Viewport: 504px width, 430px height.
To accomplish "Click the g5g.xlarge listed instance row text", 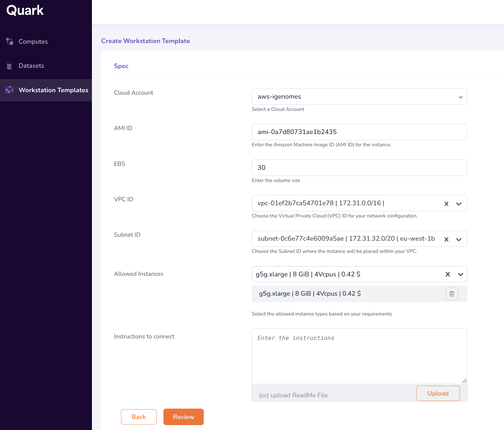I will pyautogui.click(x=310, y=293).
